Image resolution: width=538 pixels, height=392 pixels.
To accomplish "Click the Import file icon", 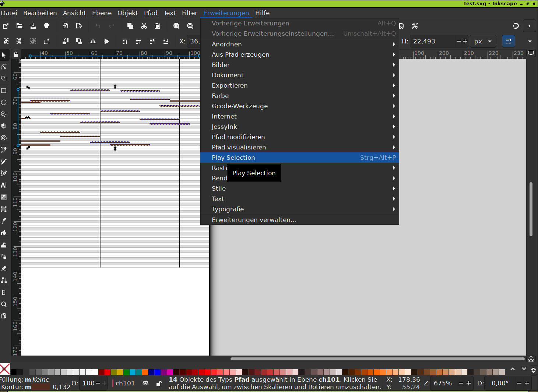I will (x=66, y=26).
